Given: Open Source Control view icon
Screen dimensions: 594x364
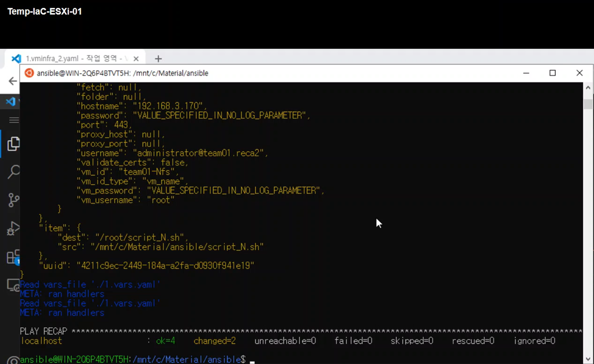Looking at the screenshot, I should tap(13, 200).
